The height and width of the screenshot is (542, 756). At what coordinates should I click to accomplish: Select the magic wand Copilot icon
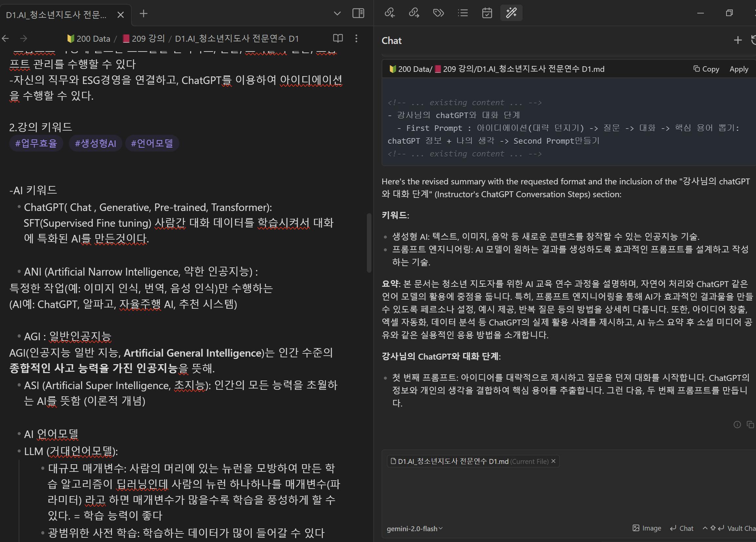(511, 13)
